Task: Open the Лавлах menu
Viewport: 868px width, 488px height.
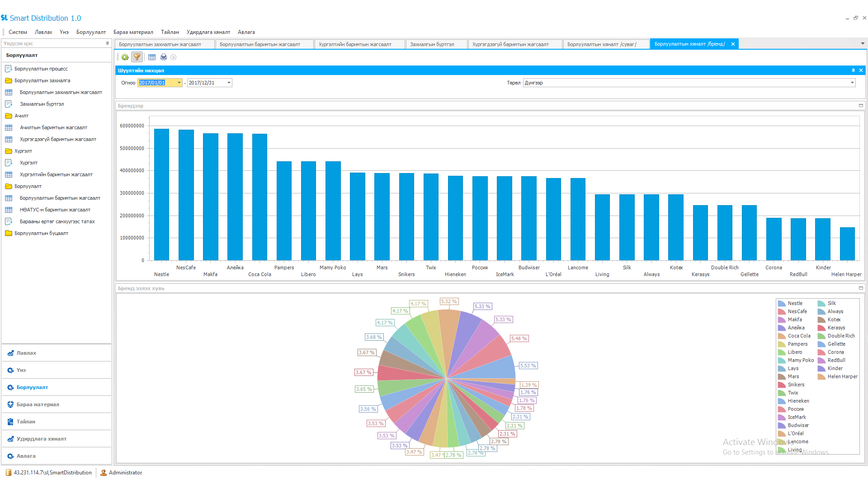Action: pos(43,32)
